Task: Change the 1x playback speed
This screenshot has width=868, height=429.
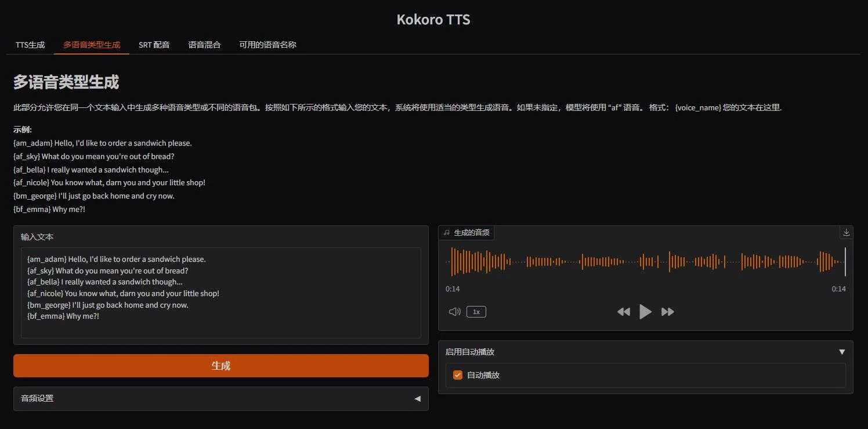Action: pos(476,312)
